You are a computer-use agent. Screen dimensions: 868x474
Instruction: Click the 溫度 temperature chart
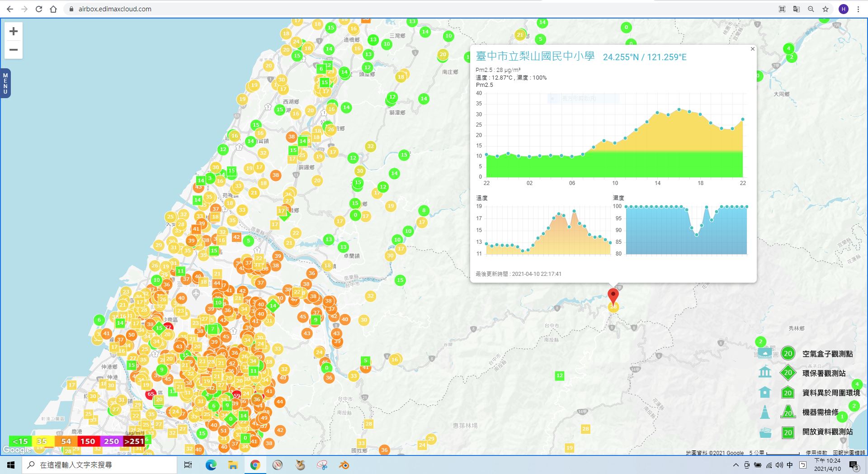[548, 230]
